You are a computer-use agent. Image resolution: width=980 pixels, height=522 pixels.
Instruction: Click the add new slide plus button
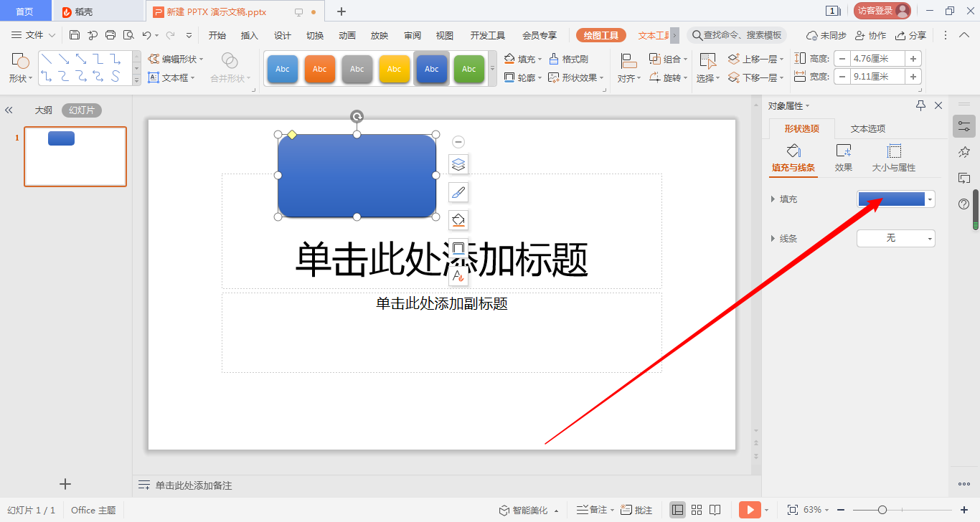[65, 484]
